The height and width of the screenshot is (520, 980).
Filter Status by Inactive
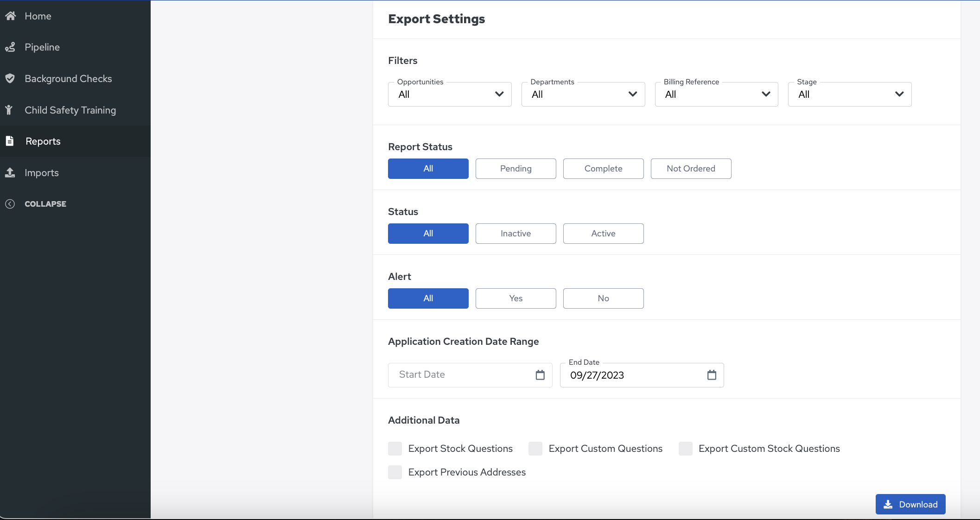516,234
